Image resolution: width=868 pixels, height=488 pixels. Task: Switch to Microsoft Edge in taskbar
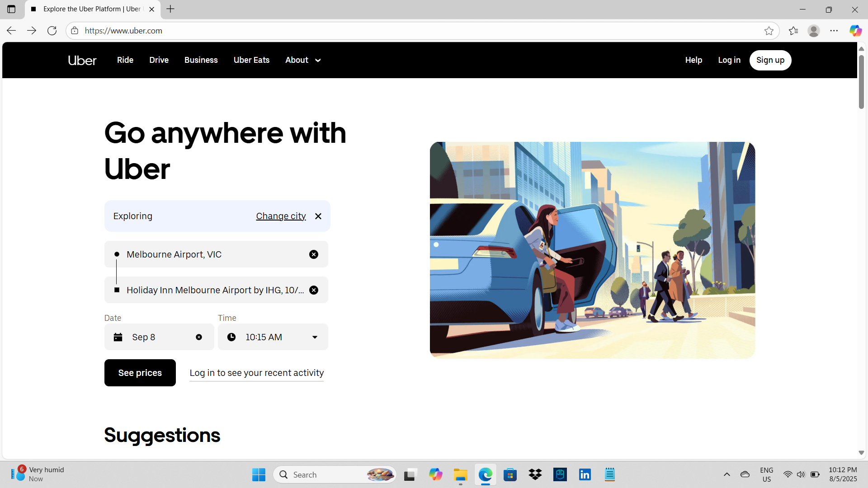(486, 475)
